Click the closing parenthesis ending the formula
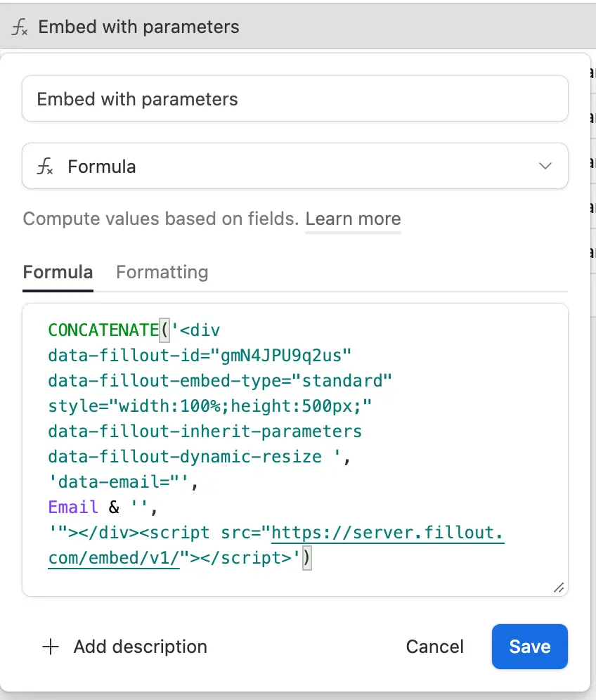The height and width of the screenshot is (700, 596). (x=306, y=559)
